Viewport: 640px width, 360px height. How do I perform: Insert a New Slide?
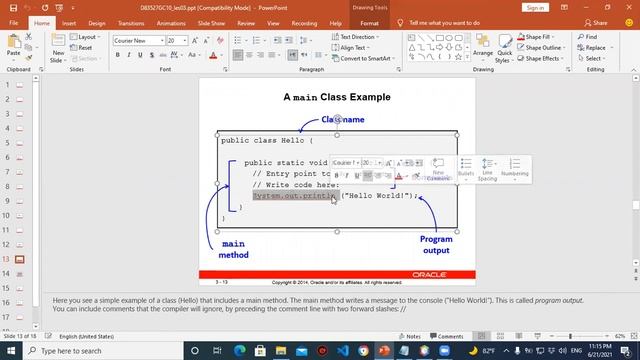coord(58,48)
